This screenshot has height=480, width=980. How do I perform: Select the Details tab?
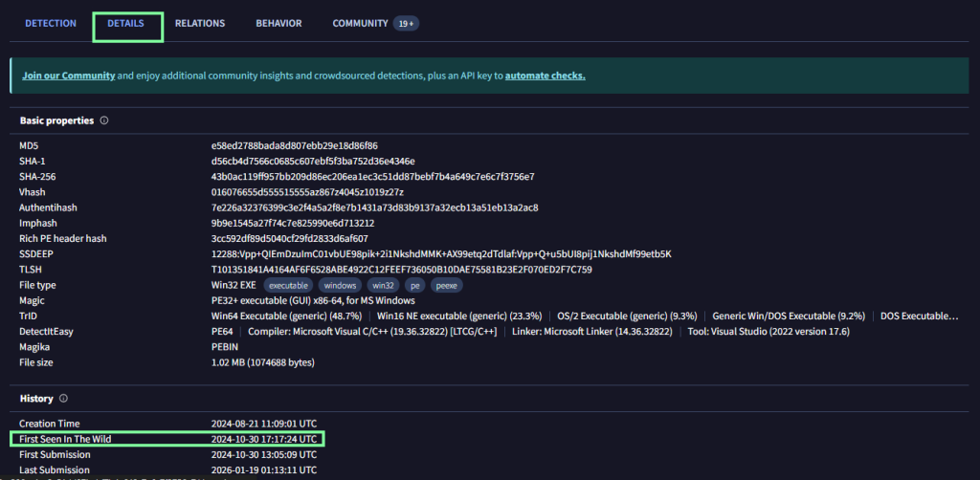pos(125,23)
